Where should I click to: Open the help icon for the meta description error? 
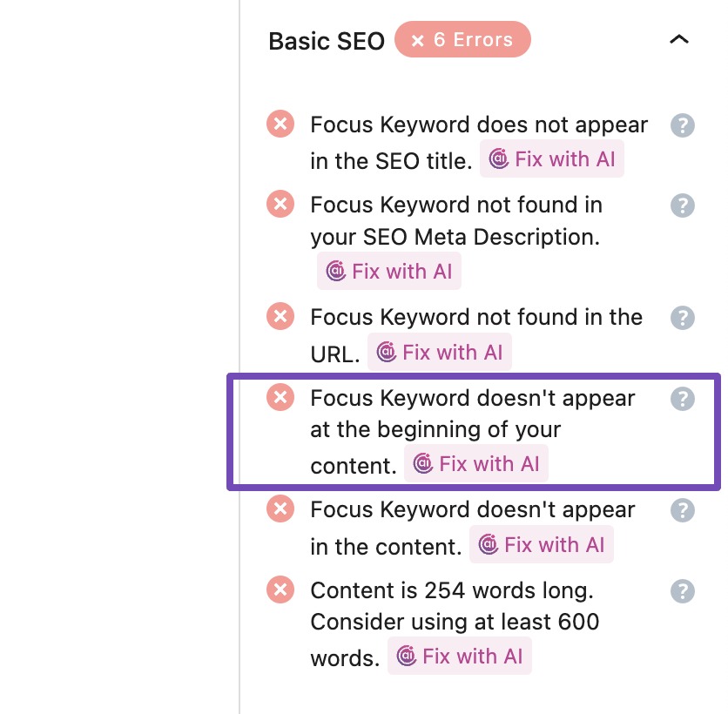(x=683, y=205)
